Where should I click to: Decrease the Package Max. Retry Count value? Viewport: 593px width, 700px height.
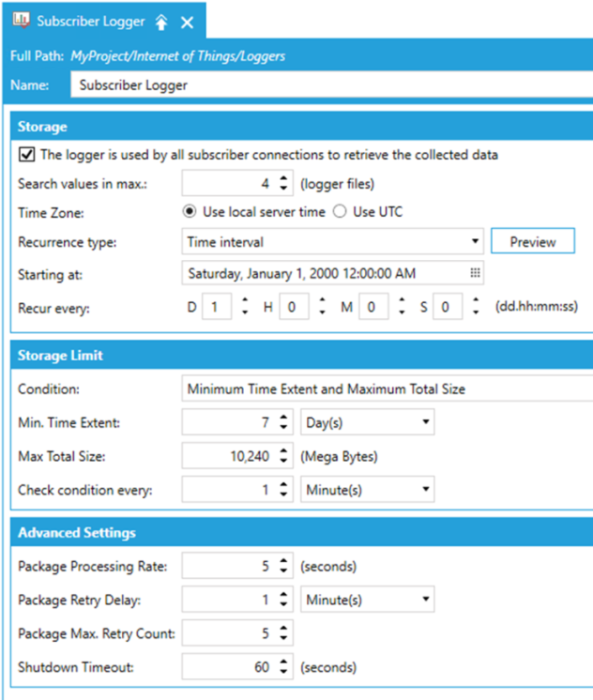283,638
